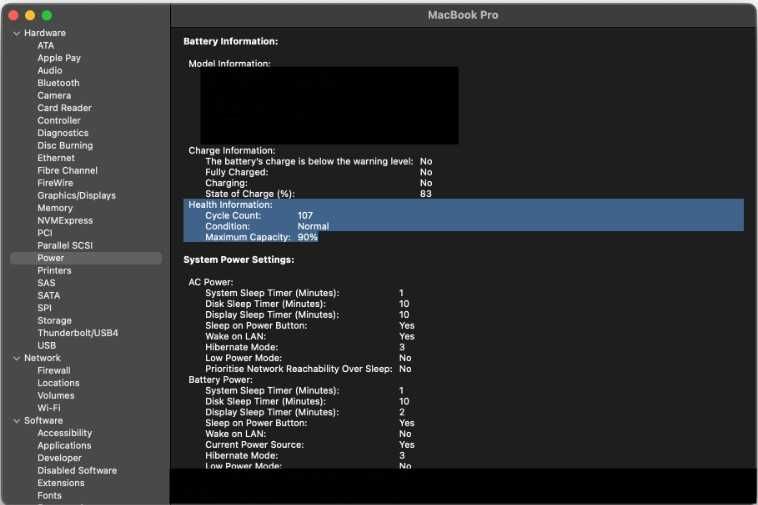Select Volumes under Network
This screenshot has width=758, height=505.
[x=56, y=396]
